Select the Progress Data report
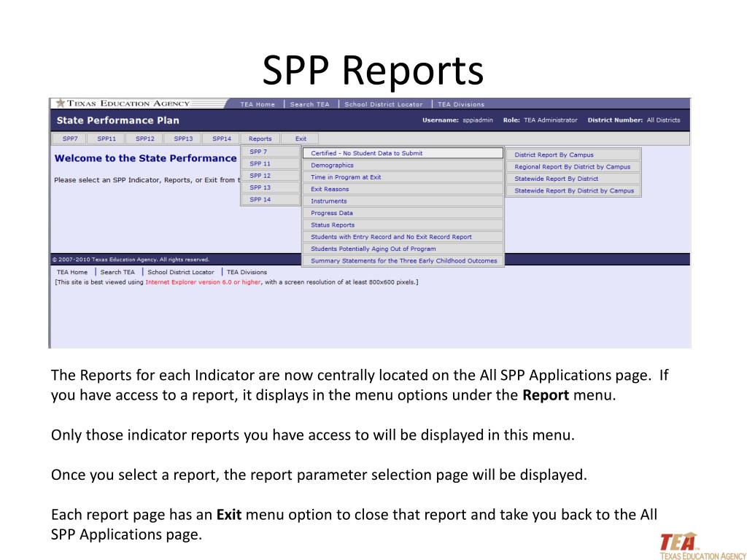 403,213
